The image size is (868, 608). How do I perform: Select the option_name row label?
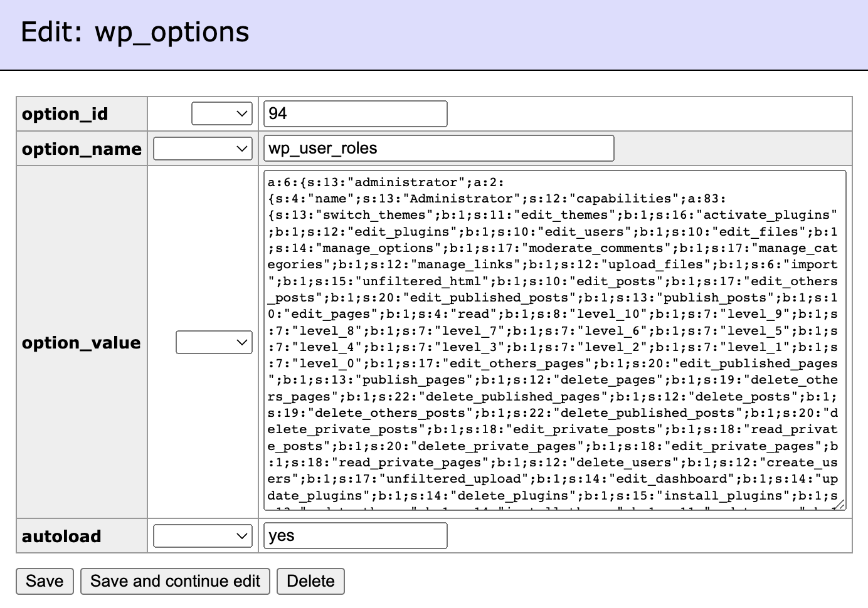[x=82, y=149]
